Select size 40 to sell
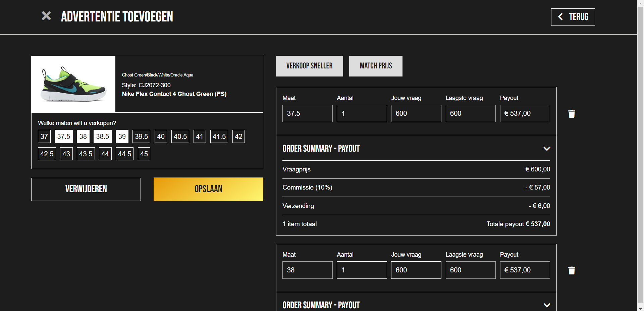644x311 pixels. coord(161,137)
